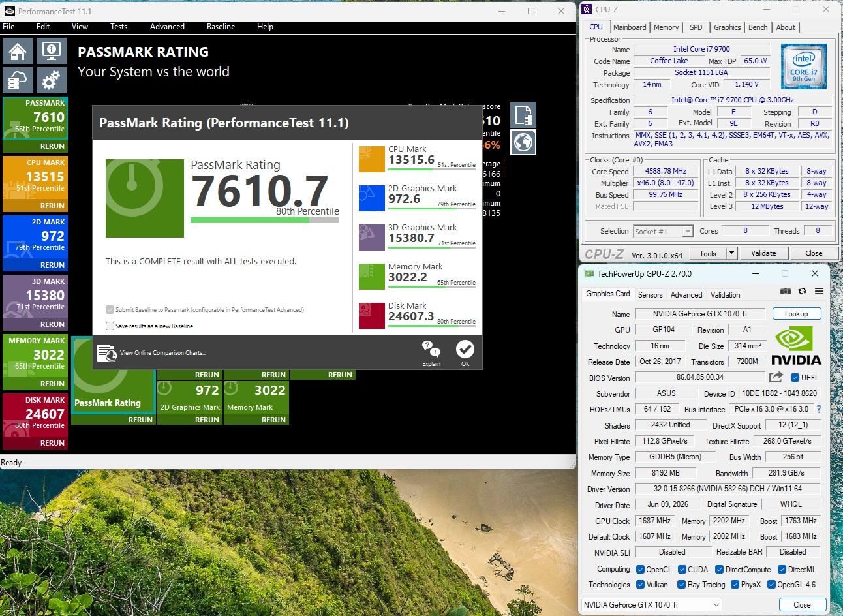
Task: Switch to the Mainboard tab in CPU-Z
Action: 630,27
